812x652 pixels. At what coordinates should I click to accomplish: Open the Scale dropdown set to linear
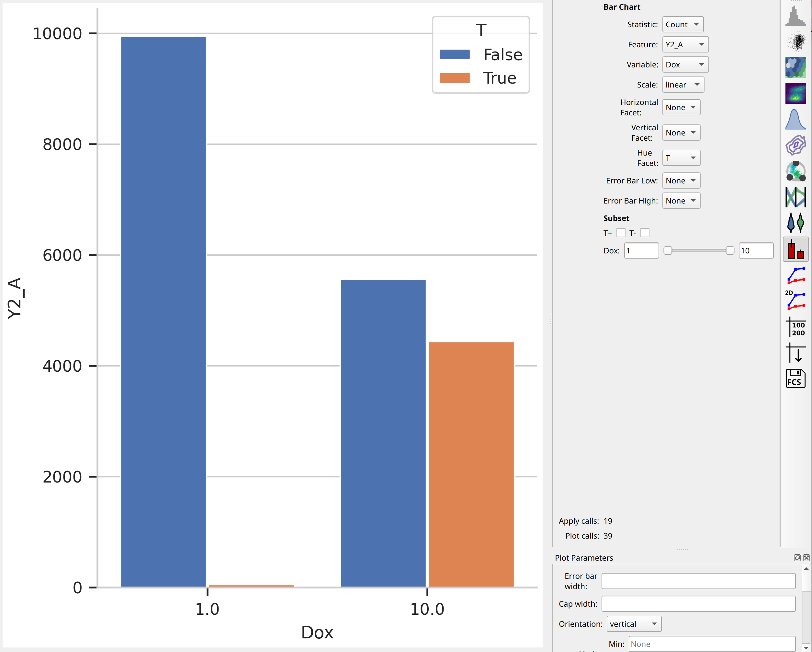coord(683,85)
